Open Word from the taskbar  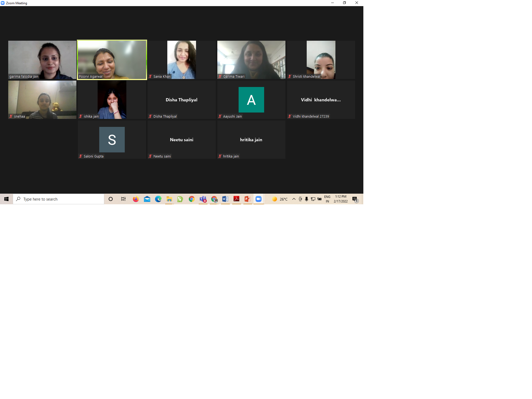tap(225, 199)
